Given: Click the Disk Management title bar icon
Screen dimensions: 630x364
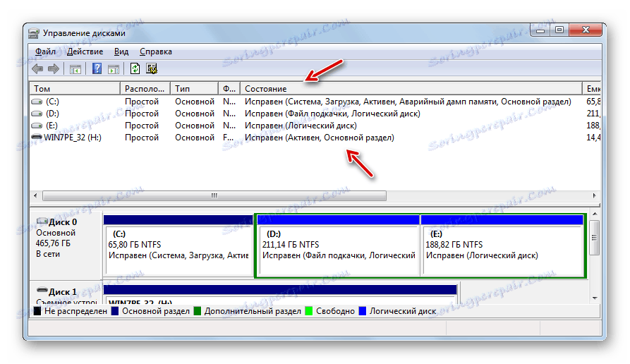Looking at the screenshot, I should click(x=34, y=33).
